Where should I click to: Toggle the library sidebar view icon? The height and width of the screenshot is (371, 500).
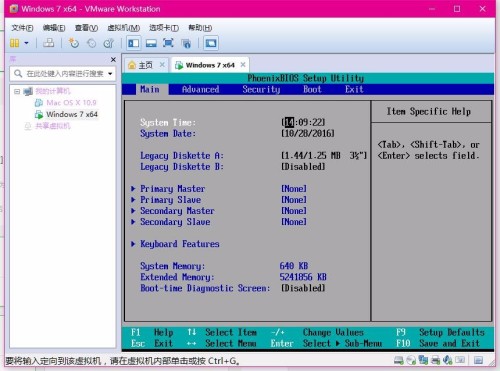[x=134, y=43]
